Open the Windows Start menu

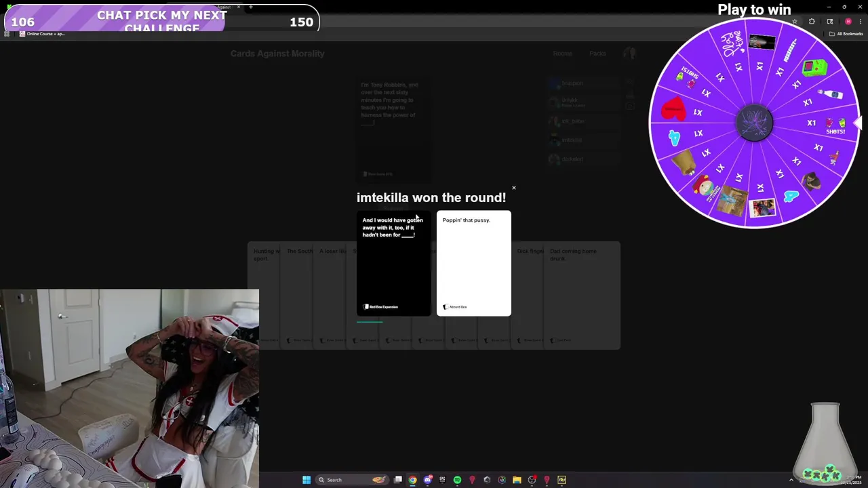[x=307, y=480]
